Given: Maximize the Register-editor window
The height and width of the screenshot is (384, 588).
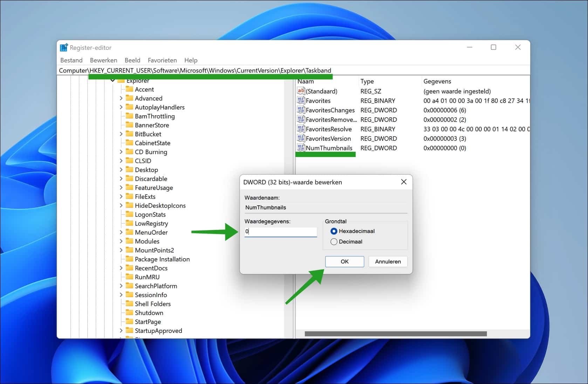Looking at the screenshot, I should click(x=493, y=47).
